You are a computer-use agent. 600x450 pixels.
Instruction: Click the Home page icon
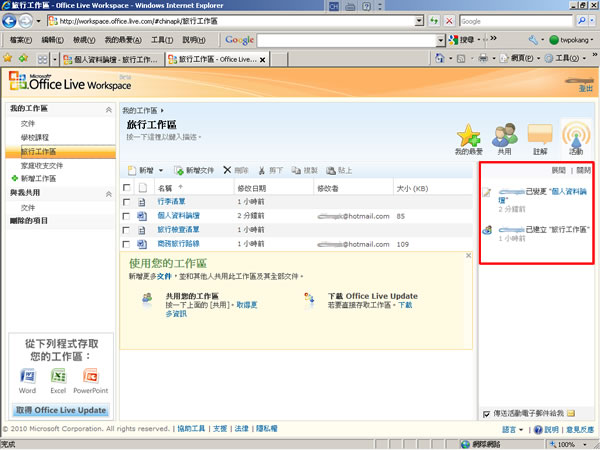coord(440,58)
